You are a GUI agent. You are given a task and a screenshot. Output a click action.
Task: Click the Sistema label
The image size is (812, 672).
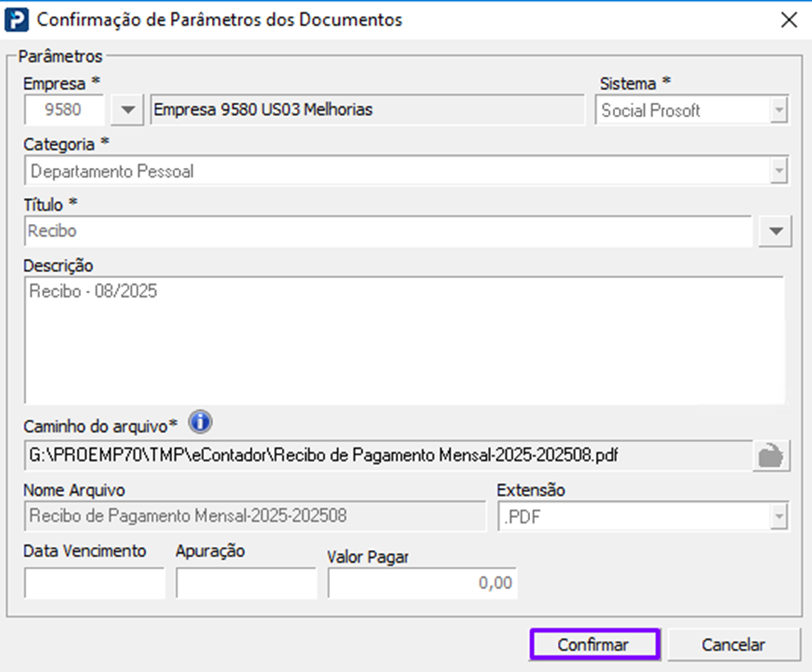[x=635, y=83]
